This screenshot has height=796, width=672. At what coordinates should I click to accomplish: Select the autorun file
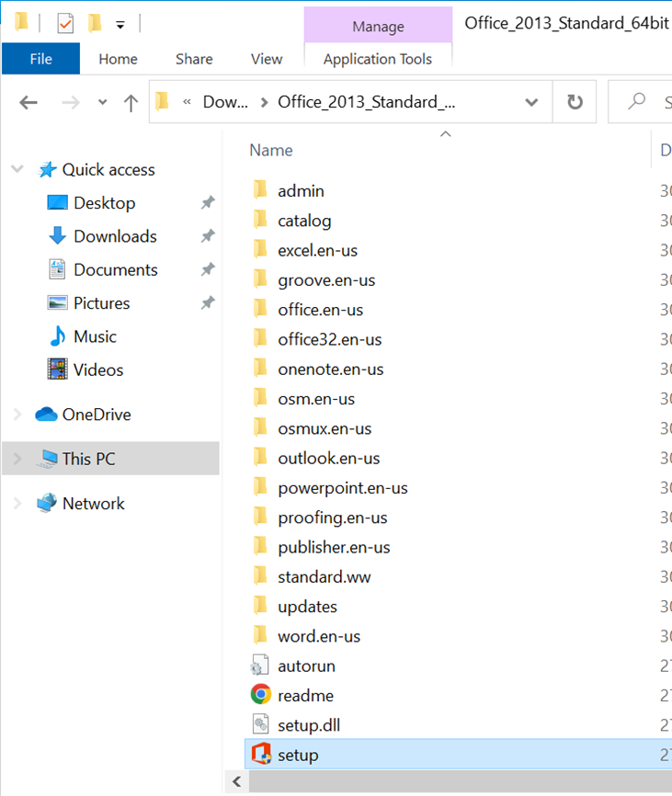306,666
